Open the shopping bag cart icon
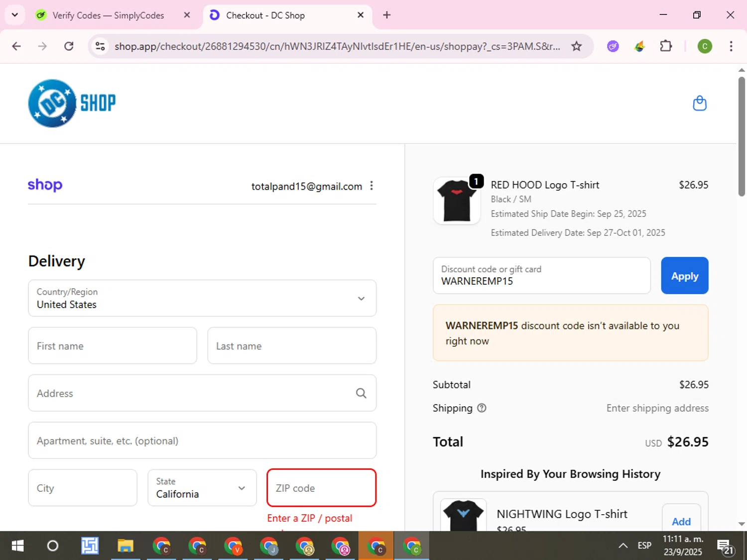The width and height of the screenshot is (747, 560). tap(700, 103)
